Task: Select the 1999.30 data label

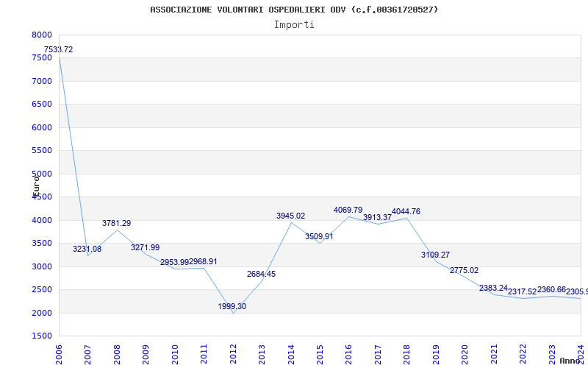Action: pyautogui.click(x=232, y=307)
